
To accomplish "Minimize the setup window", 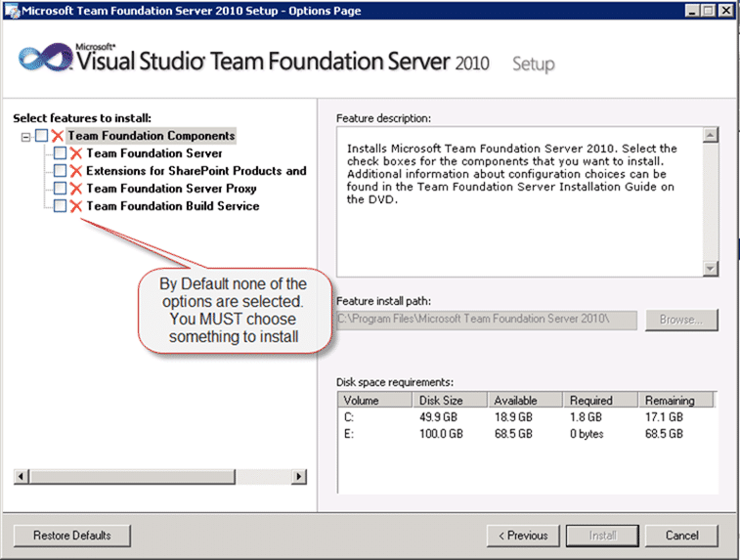I will coord(692,11).
